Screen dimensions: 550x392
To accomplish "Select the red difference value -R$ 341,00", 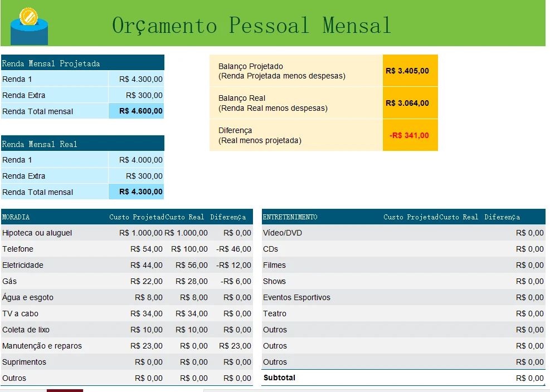I will pyautogui.click(x=409, y=135).
